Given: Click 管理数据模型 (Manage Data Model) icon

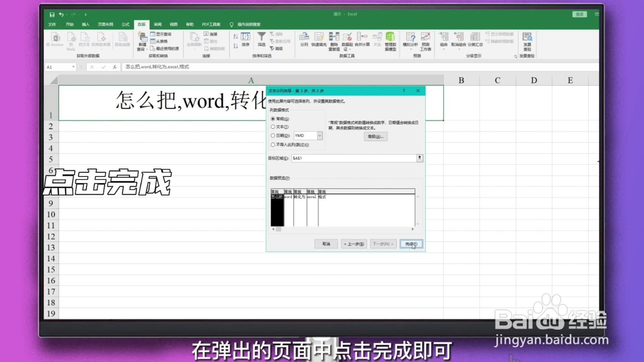Looking at the screenshot, I should pyautogui.click(x=390, y=37).
